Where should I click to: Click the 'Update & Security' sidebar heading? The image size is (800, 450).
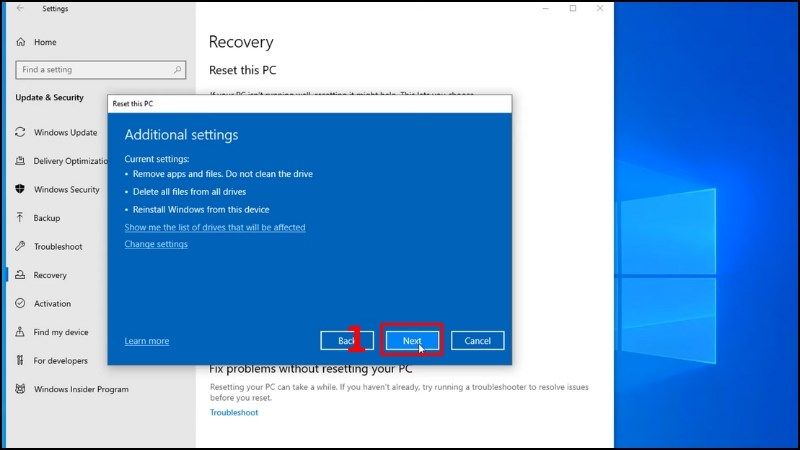pos(49,97)
